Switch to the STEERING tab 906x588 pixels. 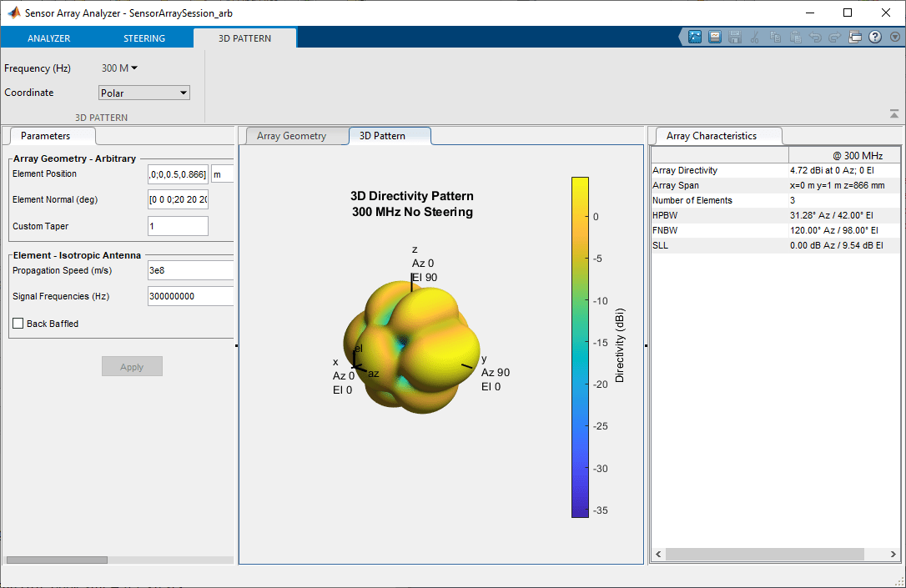[144, 38]
